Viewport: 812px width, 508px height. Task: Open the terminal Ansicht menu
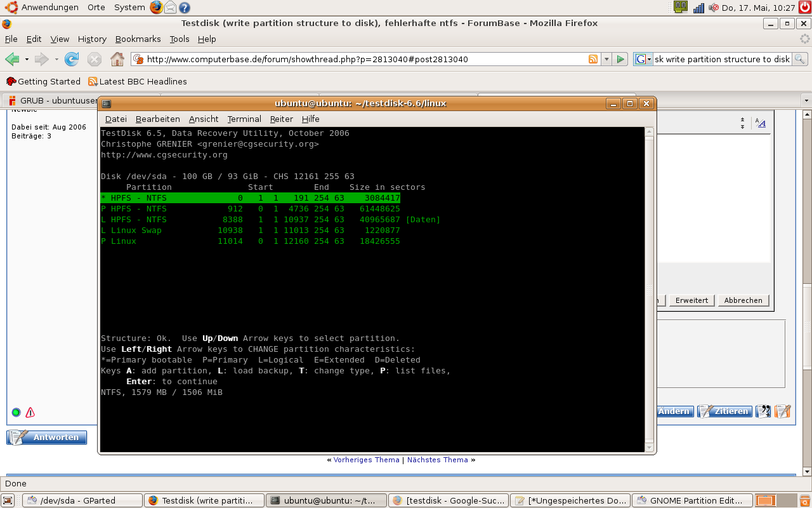pyautogui.click(x=204, y=119)
